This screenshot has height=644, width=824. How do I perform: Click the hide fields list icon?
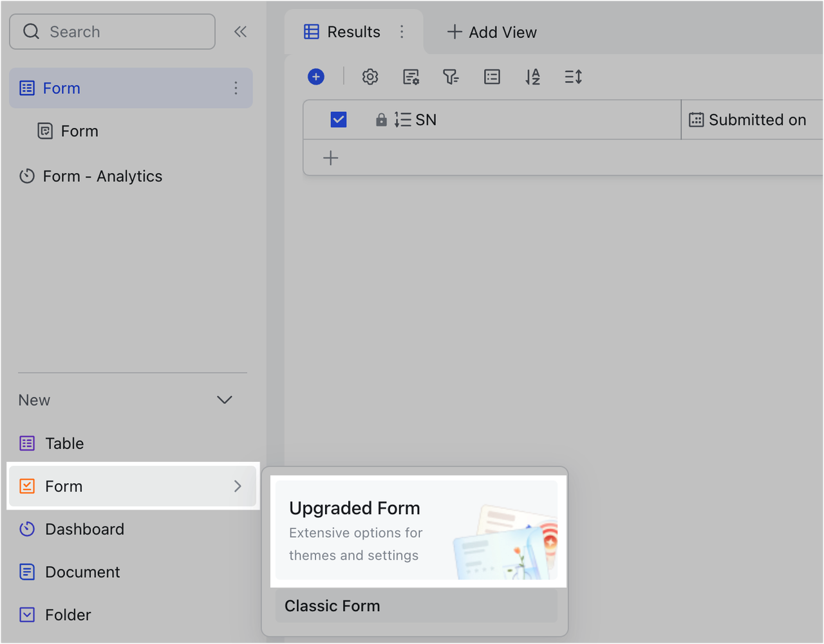pos(492,77)
